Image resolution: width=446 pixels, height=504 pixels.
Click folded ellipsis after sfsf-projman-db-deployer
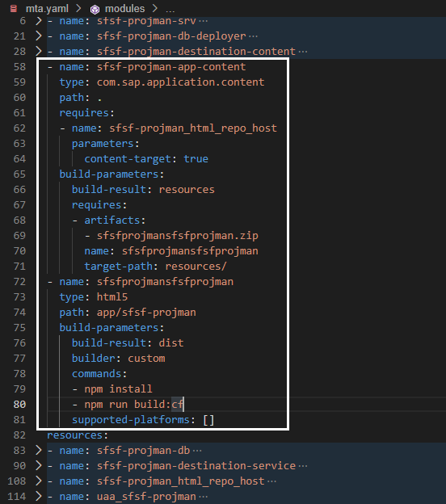point(253,36)
